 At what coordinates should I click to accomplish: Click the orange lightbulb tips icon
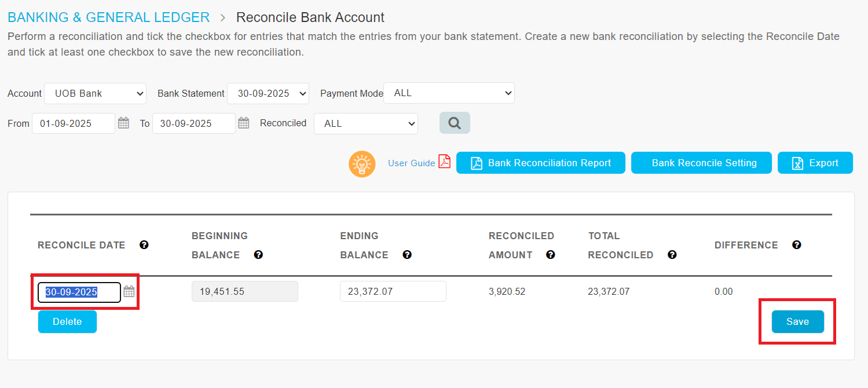pyautogui.click(x=362, y=163)
